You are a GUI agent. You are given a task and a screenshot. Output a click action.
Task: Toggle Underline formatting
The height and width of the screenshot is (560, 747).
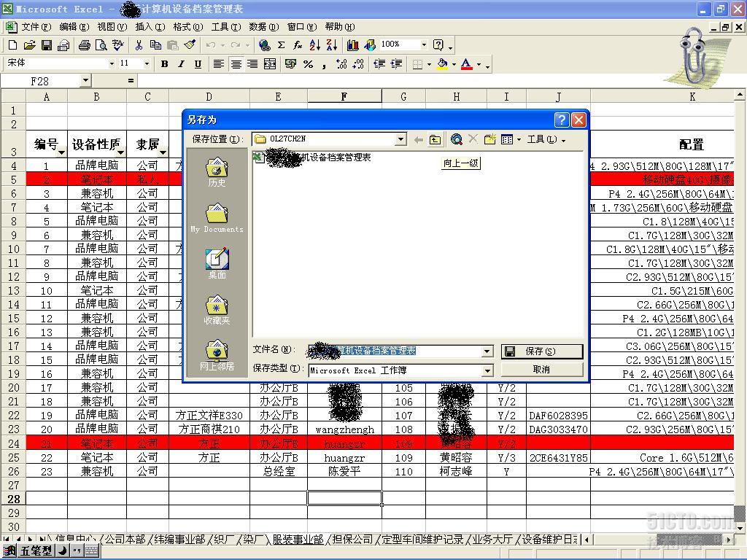click(x=198, y=64)
